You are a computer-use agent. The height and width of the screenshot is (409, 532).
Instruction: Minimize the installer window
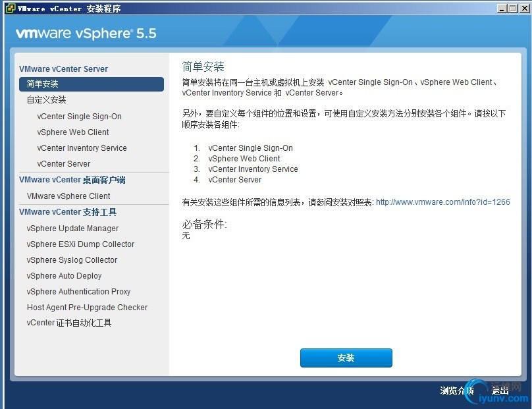[502, 9]
